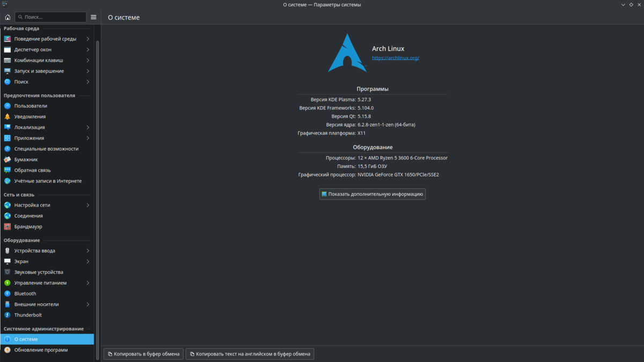Click the Поиск search field

(x=50, y=17)
